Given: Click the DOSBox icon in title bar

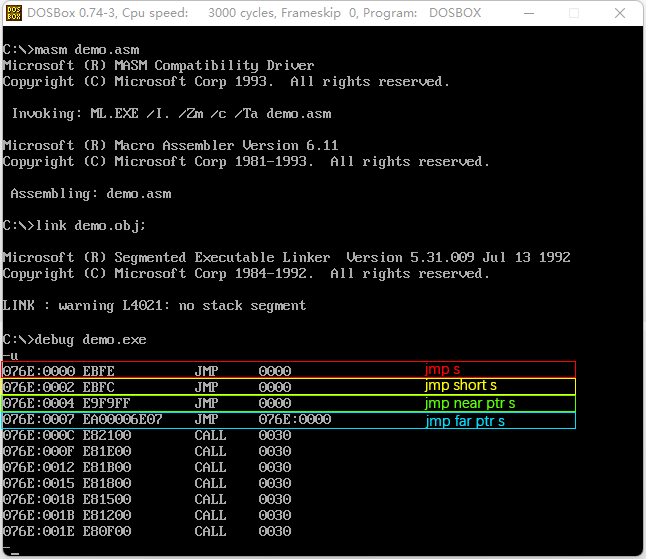Looking at the screenshot, I should pos(14,13).
